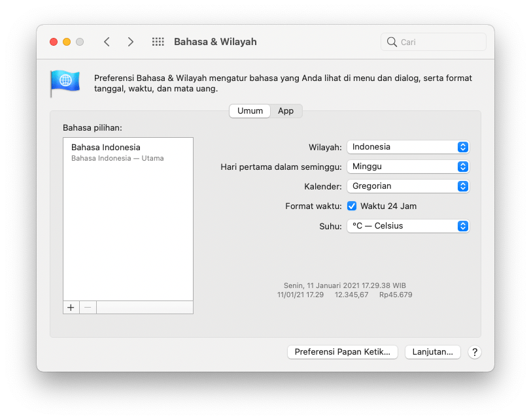The width and height of the screenshot is (531, 420).
Task: Open the Lanjutan advanced settings button
Action: tap(432, 352)
